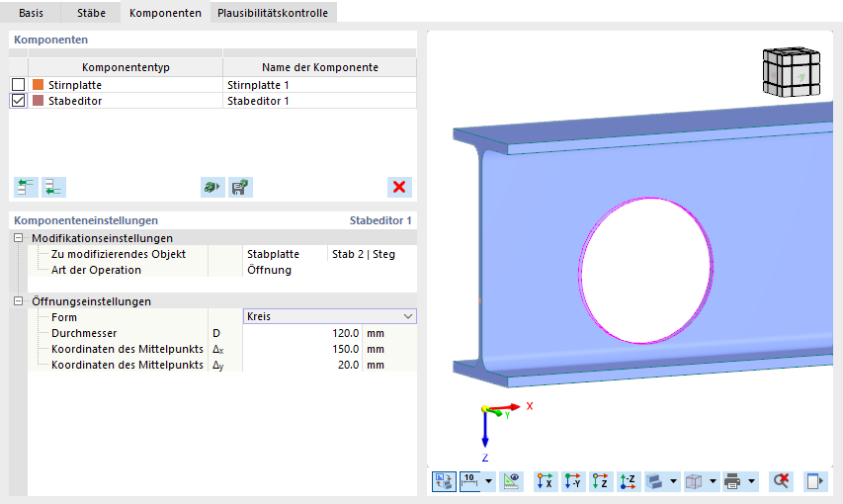Toggle the dimension display icon labeled 10
This screenshot has height=504, width=843.
[469, 481]
